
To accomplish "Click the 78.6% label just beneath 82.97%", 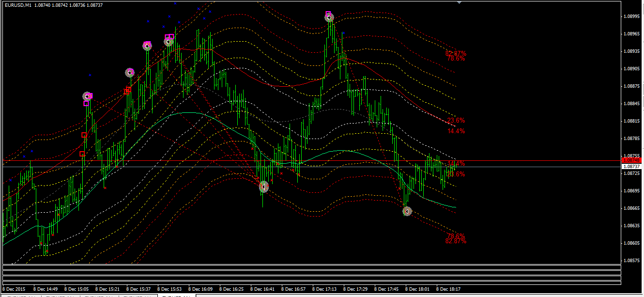I will pyautogui.click(x=456, y=59).
